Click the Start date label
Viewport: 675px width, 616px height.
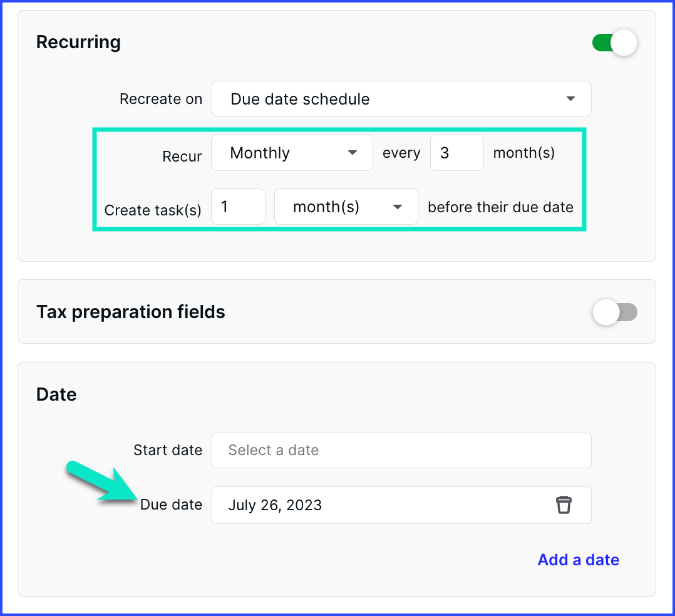pyautogui.click(x=168, y=450)
